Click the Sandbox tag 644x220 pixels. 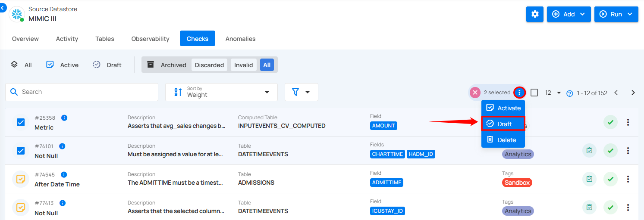coord(517,183)
